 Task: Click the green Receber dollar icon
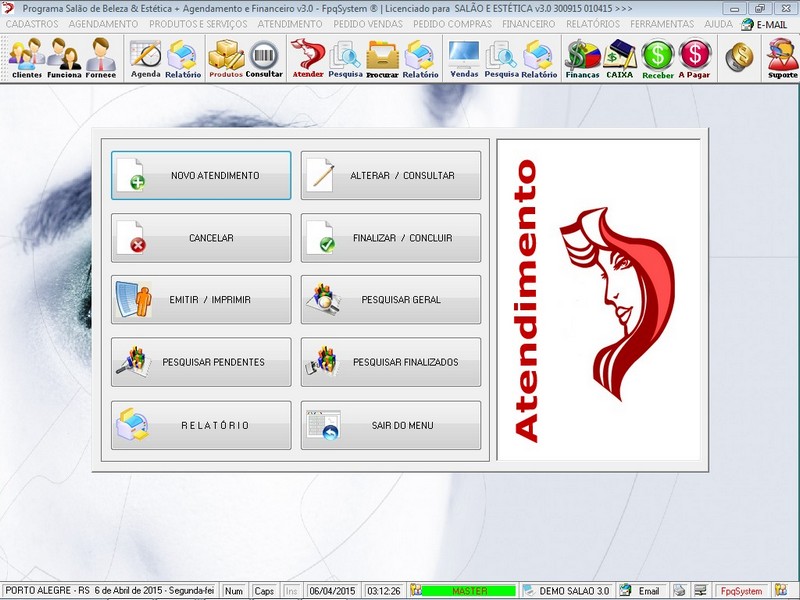tap(658, 58)
